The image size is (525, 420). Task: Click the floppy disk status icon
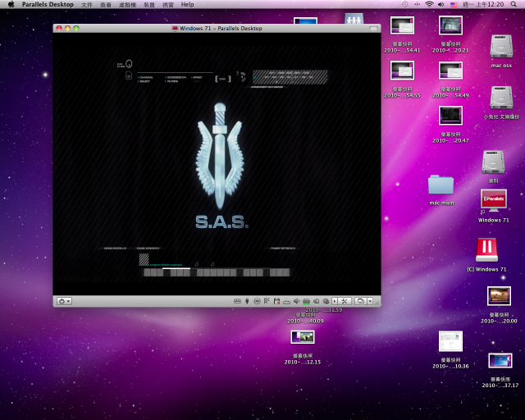coord(276,301)
